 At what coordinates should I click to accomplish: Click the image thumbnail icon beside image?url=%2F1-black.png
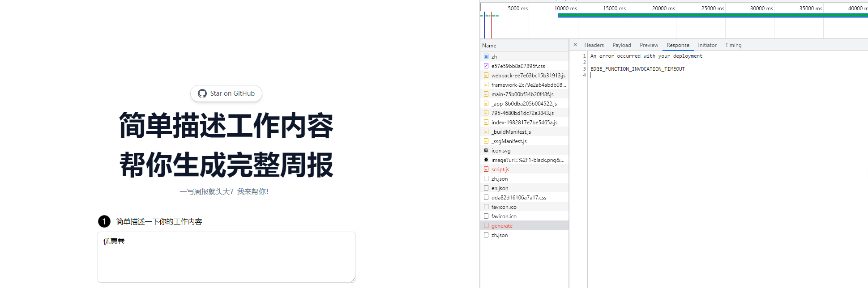[486, 160]
